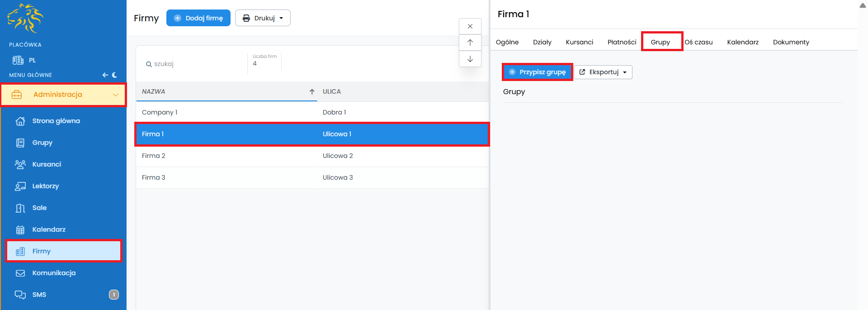Viewport: 868px width, 310px height.
Task: Collapse sidebar with the left arrow icon
Action: coord(105,75)
